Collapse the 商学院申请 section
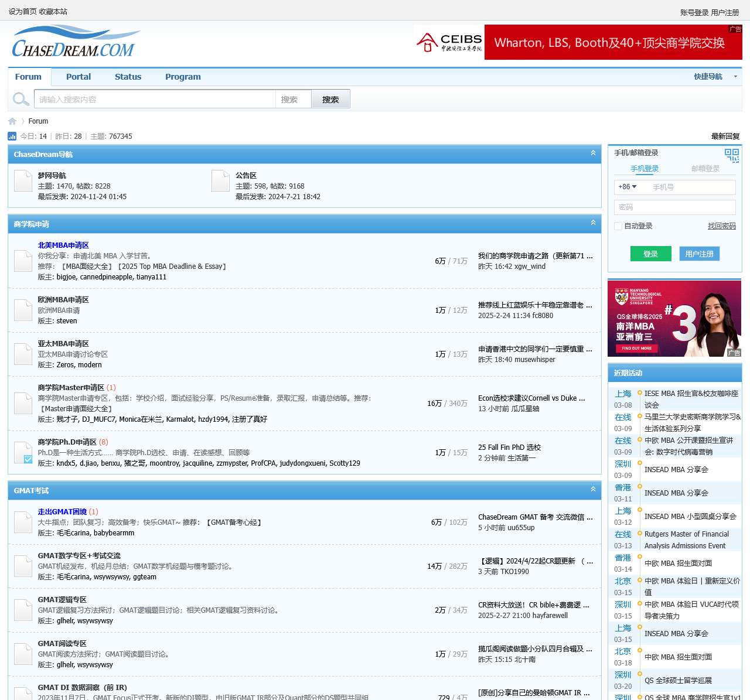The width and height of the screenshot is (750, 700). point(593,223)
